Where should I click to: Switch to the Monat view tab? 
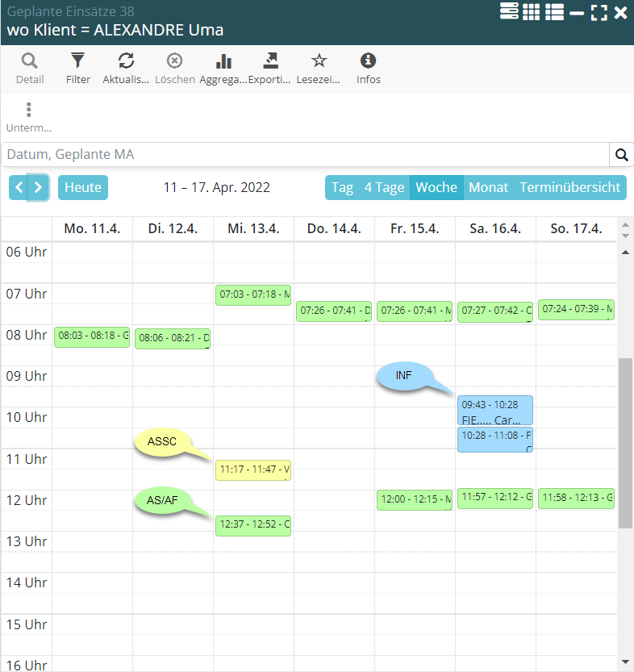pos(488,188)
